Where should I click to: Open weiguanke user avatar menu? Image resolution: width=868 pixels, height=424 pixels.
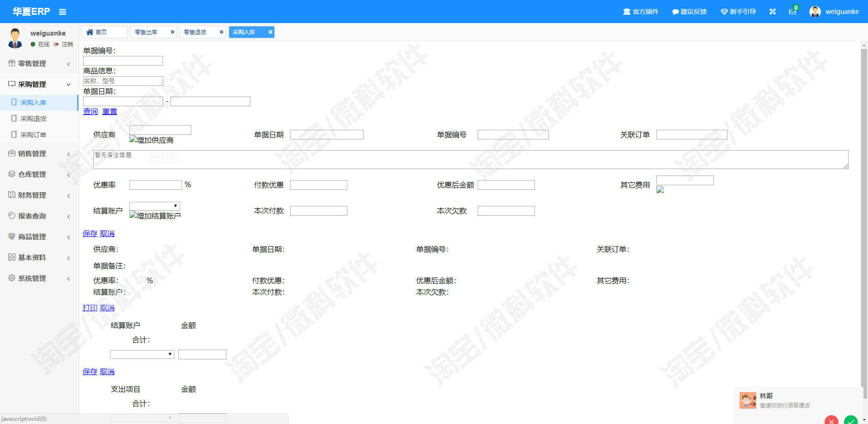click(834, 12)
